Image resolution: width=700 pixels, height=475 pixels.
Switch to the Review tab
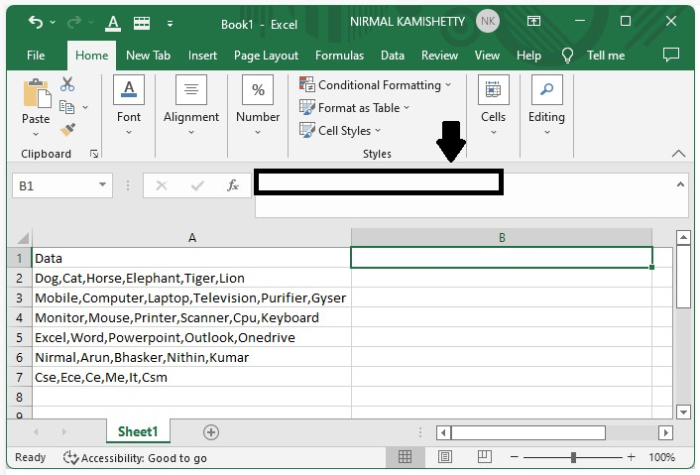click(x=439, y=55)
